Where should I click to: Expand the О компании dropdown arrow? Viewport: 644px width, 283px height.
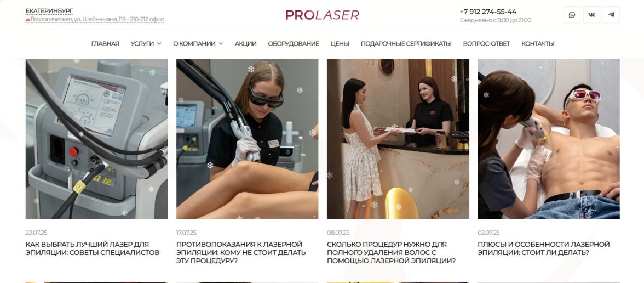click(221, 44)
